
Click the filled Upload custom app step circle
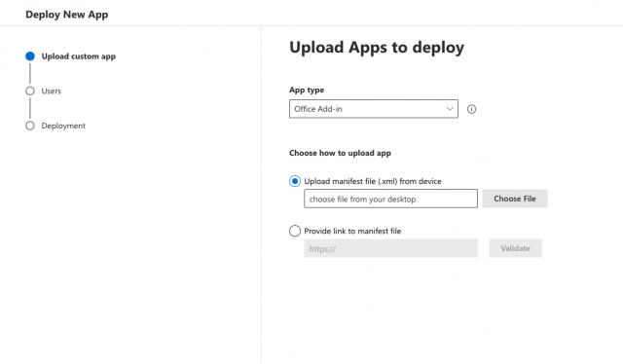[x=30, y=56]
